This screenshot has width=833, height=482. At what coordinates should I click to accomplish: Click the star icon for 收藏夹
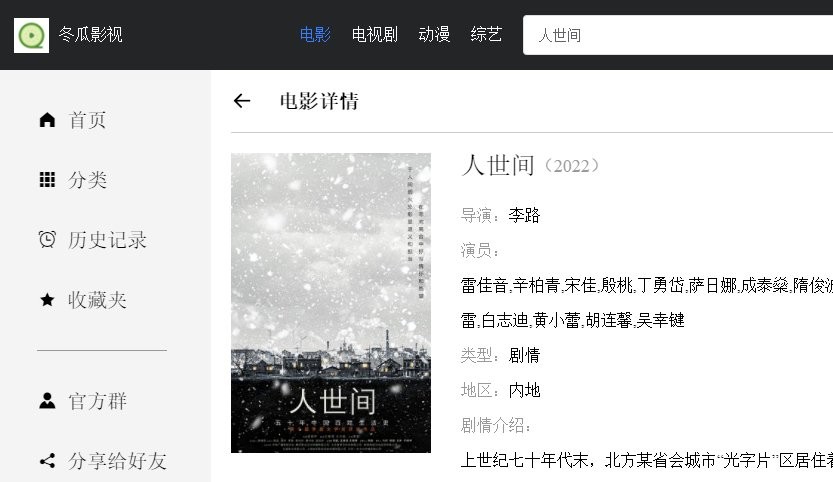(x=47, y=300)
